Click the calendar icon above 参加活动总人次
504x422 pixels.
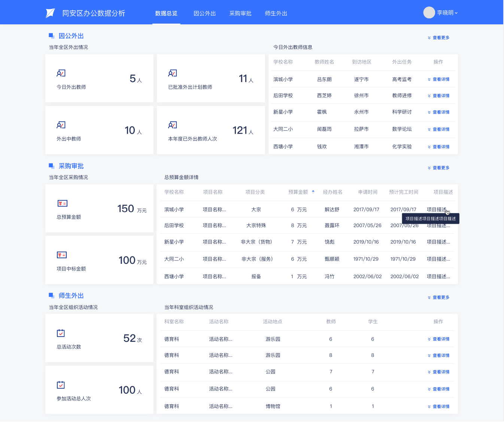61,385
